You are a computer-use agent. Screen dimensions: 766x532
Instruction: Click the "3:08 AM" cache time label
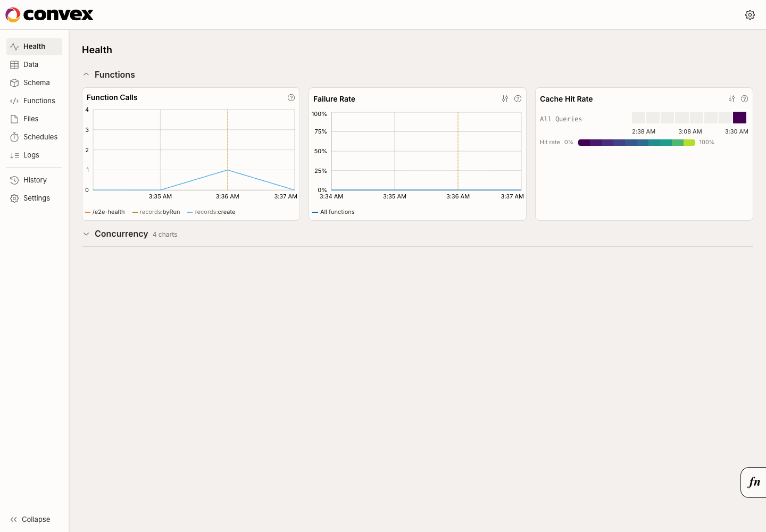point(690,131)
